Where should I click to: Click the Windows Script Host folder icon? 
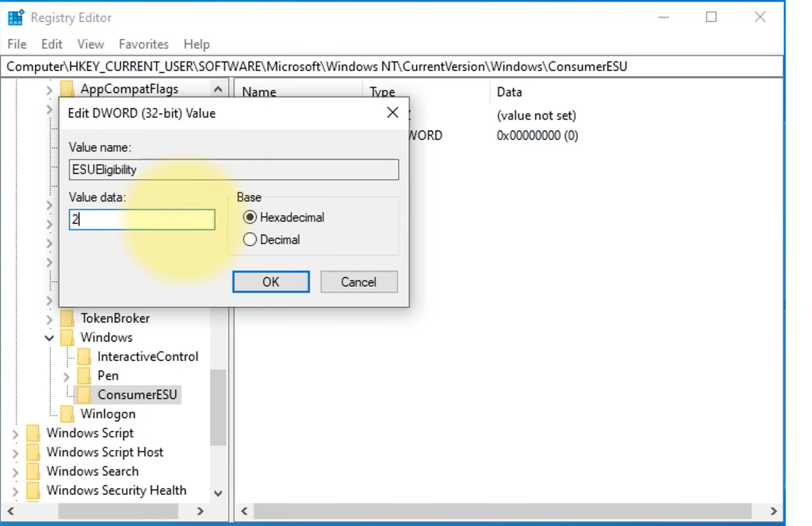[x=33, y=452]
